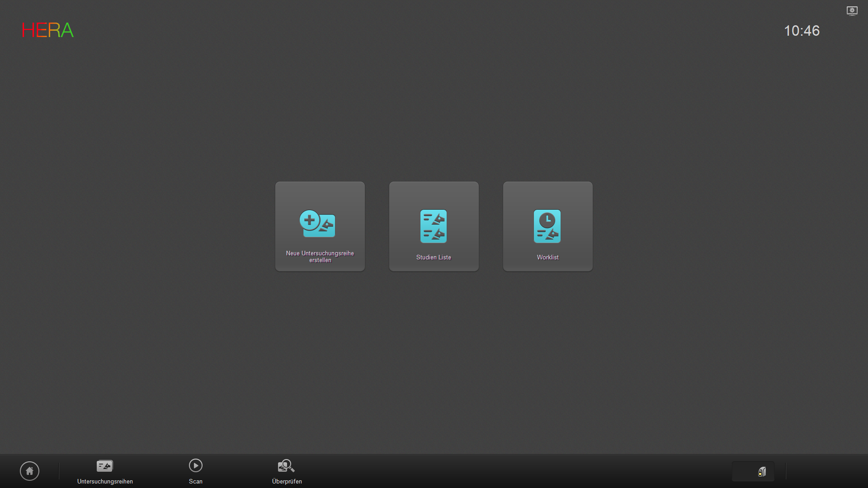
Task: Click the Überprüfen magnifier icon
Action: point(286,466)
